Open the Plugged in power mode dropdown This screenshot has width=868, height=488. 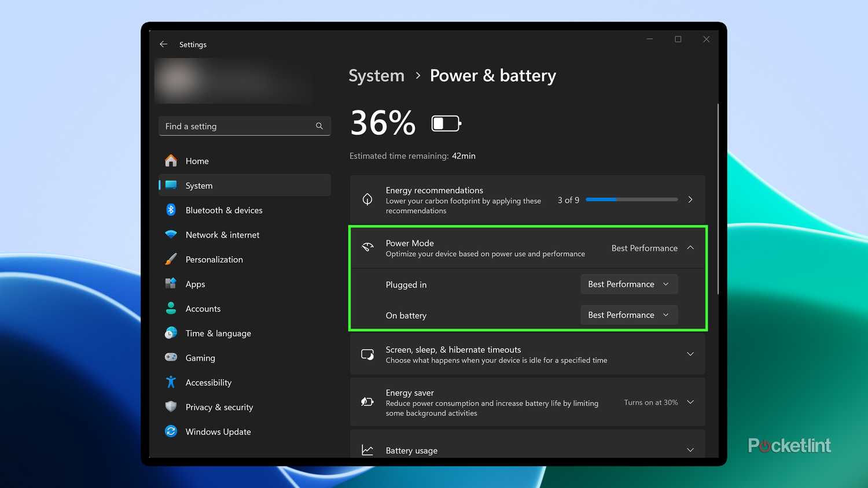628,284
